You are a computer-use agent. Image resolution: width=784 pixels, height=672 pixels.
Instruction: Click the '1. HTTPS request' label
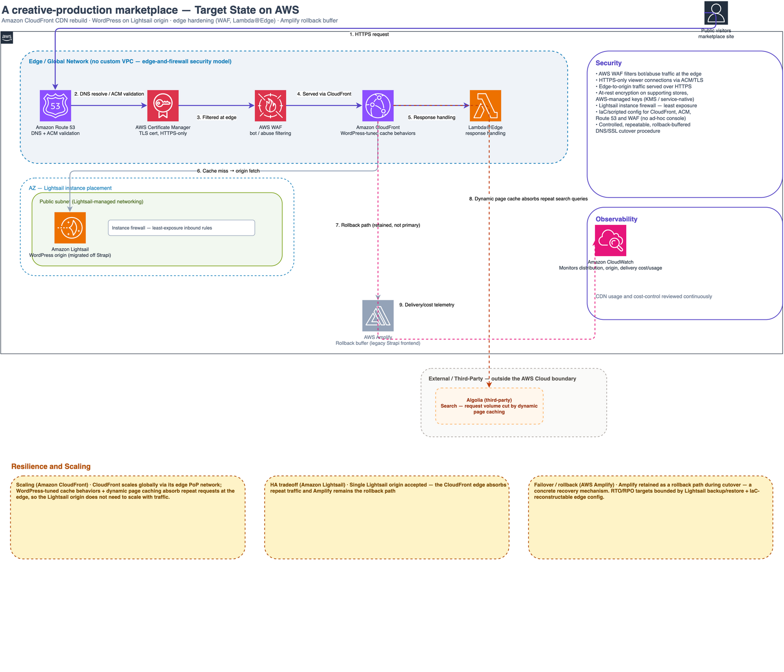coord(369,34)
